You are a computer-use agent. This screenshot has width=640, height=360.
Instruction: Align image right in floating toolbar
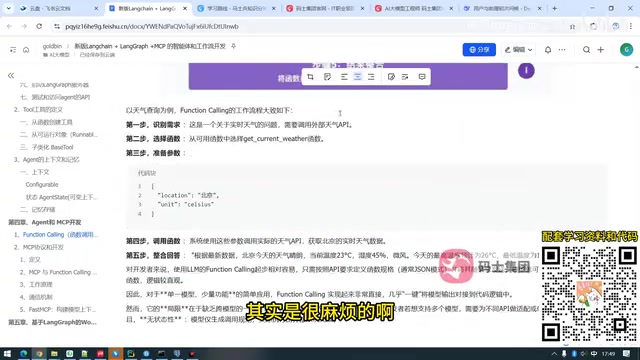click(371, 77)
